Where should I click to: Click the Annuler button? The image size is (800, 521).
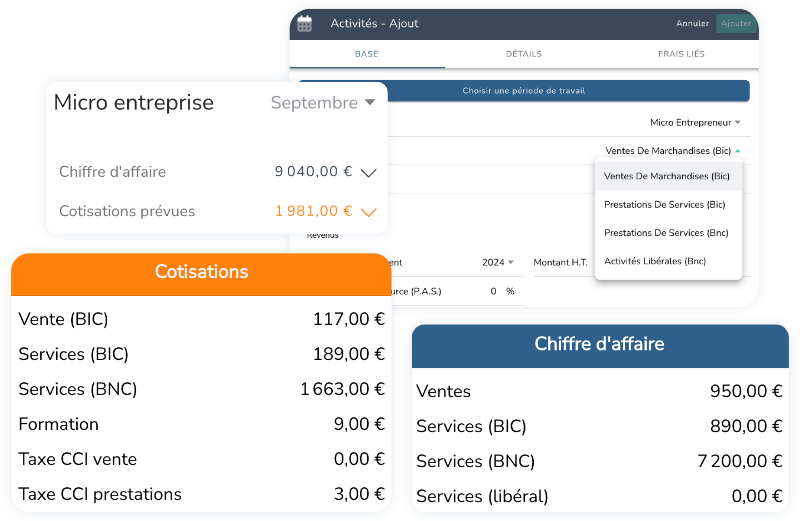tap(692, 23)
